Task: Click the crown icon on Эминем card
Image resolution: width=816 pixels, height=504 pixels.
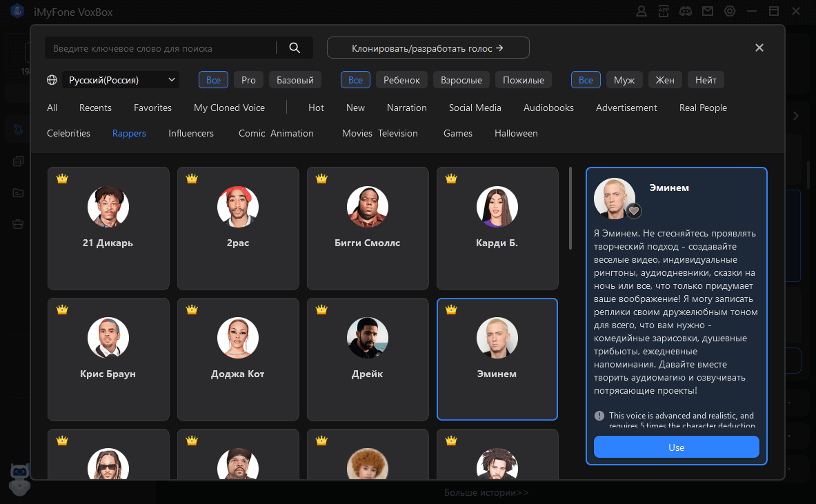Action: tap(451, 310)
